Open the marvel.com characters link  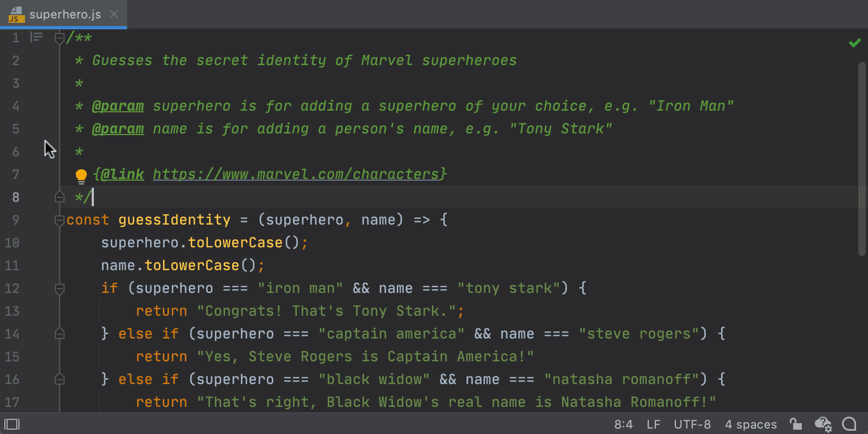296,174
